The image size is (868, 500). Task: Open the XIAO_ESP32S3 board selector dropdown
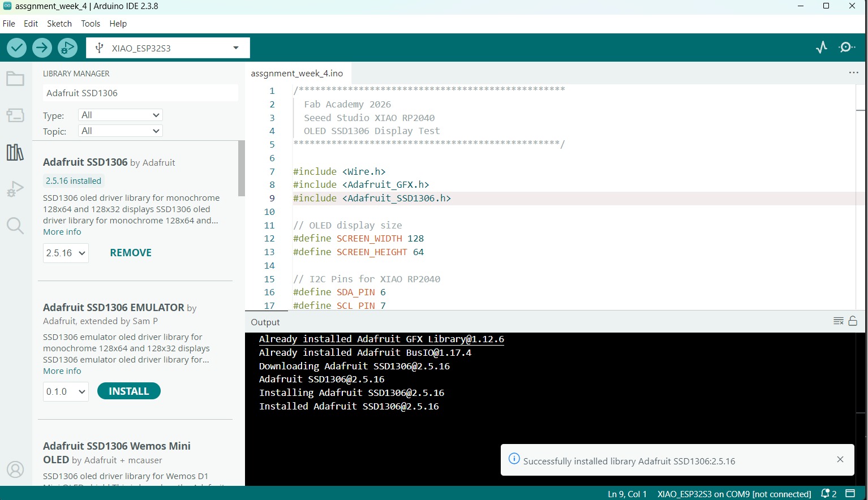pos(168,48)
